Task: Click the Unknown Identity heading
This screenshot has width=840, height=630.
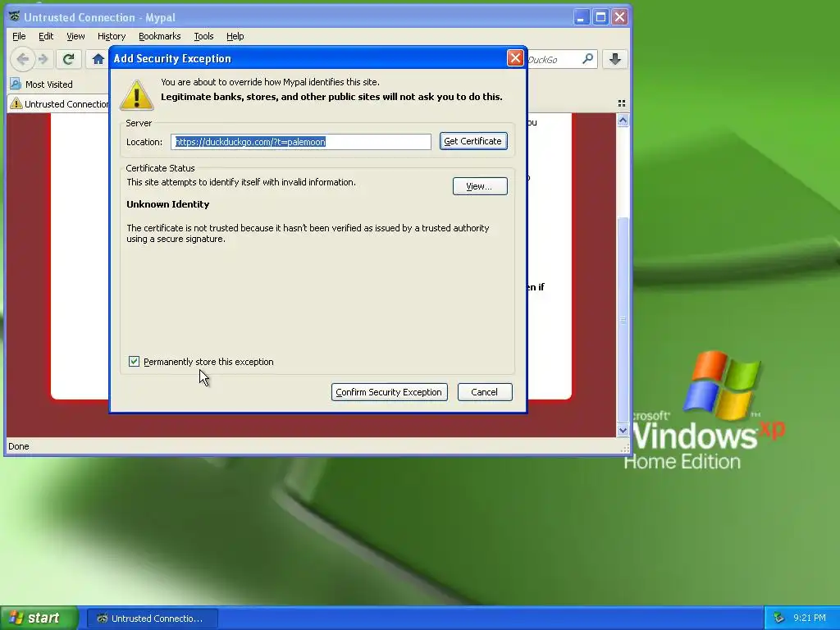Action: click(x=167, y=204)
